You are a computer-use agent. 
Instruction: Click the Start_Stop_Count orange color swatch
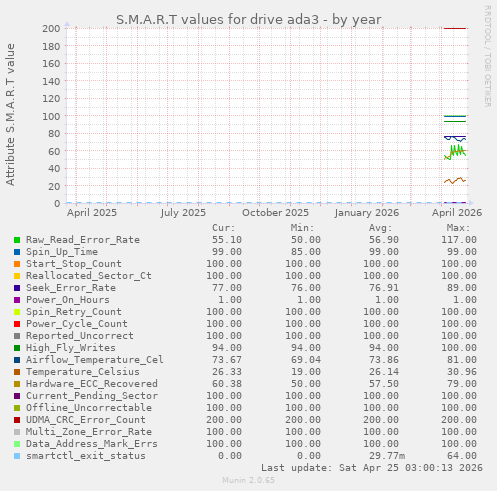tap(17, 264)
